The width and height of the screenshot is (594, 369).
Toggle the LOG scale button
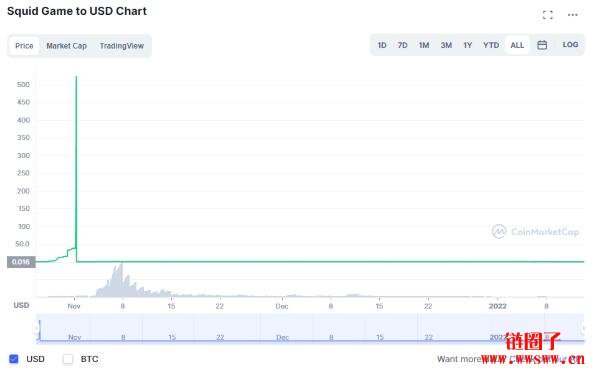click(x=570, y=45)
